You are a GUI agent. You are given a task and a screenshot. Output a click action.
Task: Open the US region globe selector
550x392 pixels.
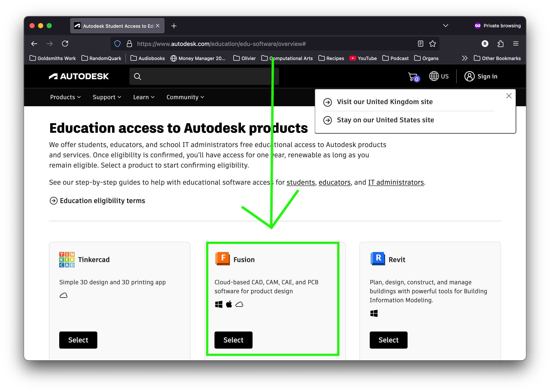439,76
